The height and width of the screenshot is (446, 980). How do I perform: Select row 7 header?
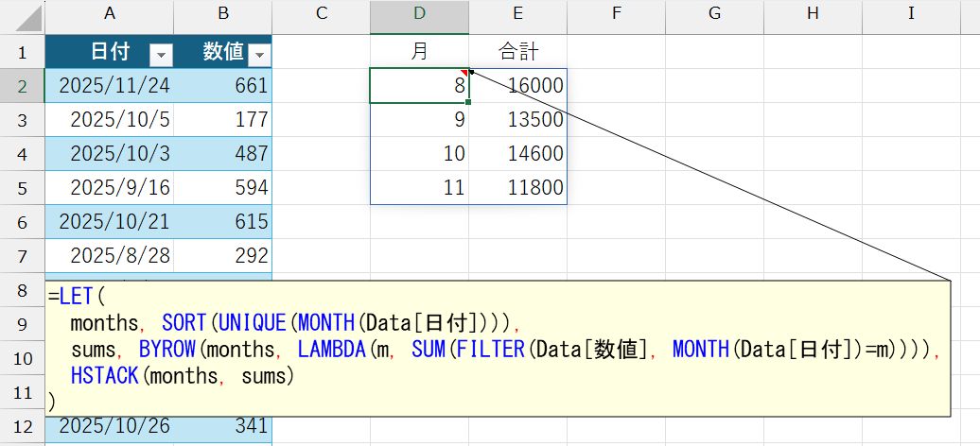pos(23,255)
